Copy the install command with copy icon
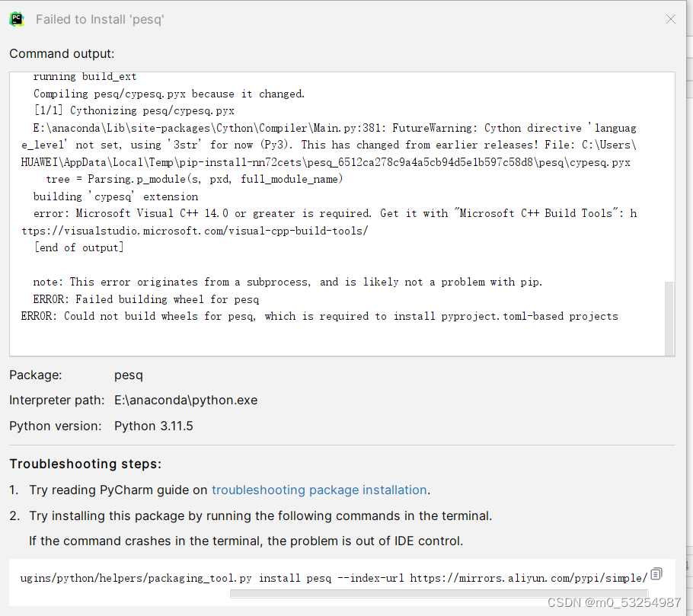693x616 pixels. pyautogui.click(x=656, y=573)
